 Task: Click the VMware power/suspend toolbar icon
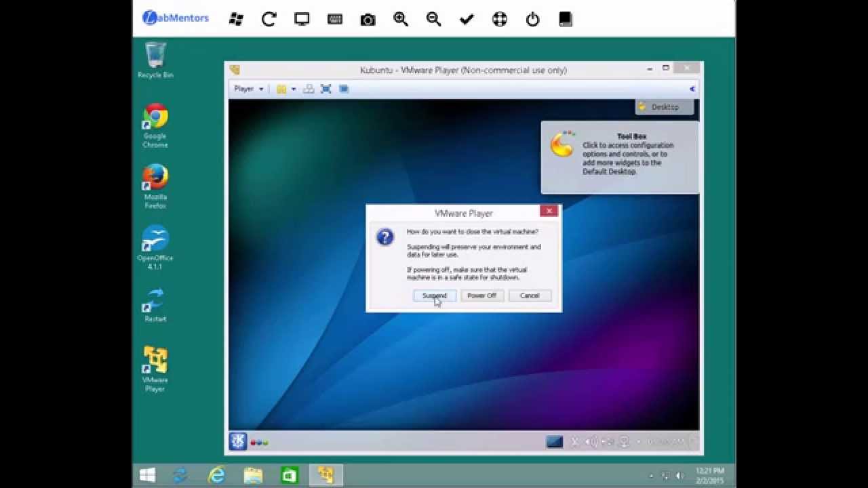[x=281, y=89]
